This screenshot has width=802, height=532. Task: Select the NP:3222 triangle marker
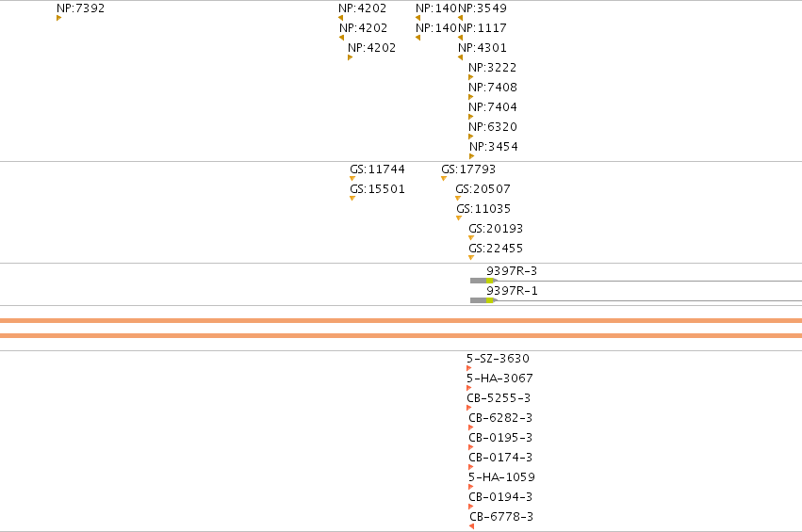point(470,77)
